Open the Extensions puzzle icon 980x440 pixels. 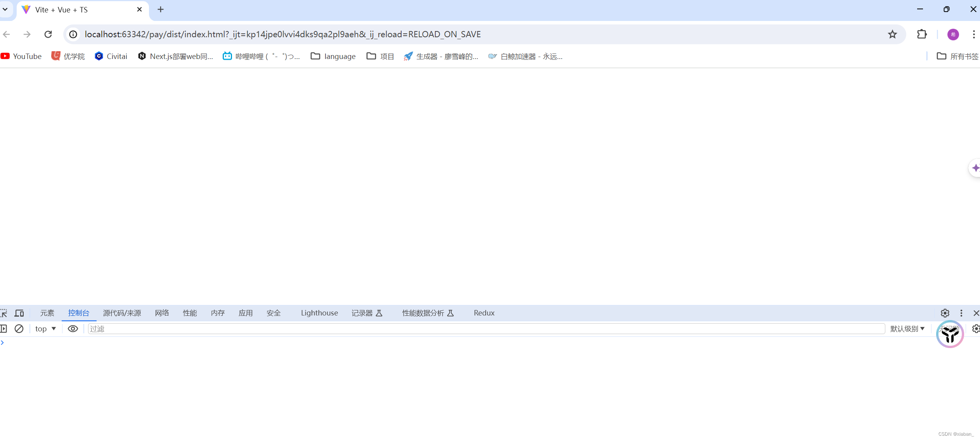coord(922,35)
